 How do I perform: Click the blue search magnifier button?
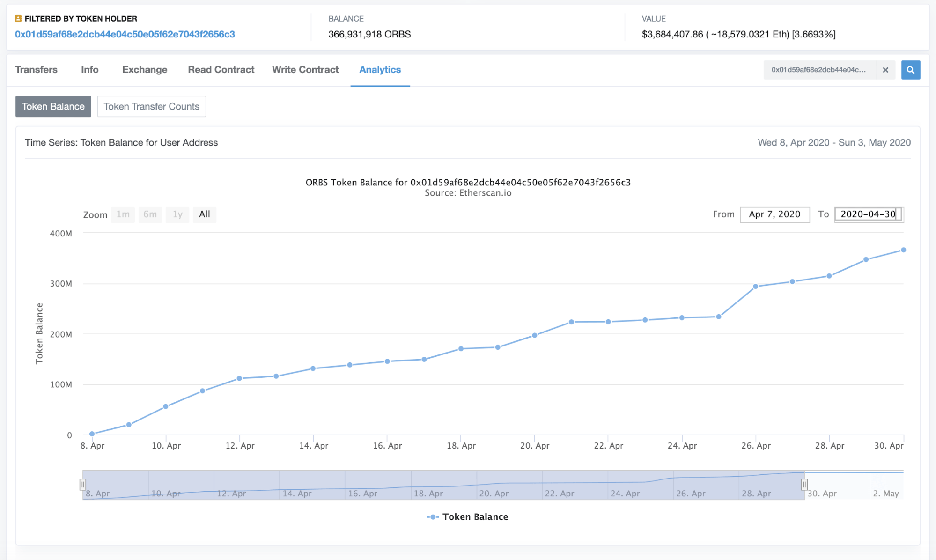[x=910, y=70]
